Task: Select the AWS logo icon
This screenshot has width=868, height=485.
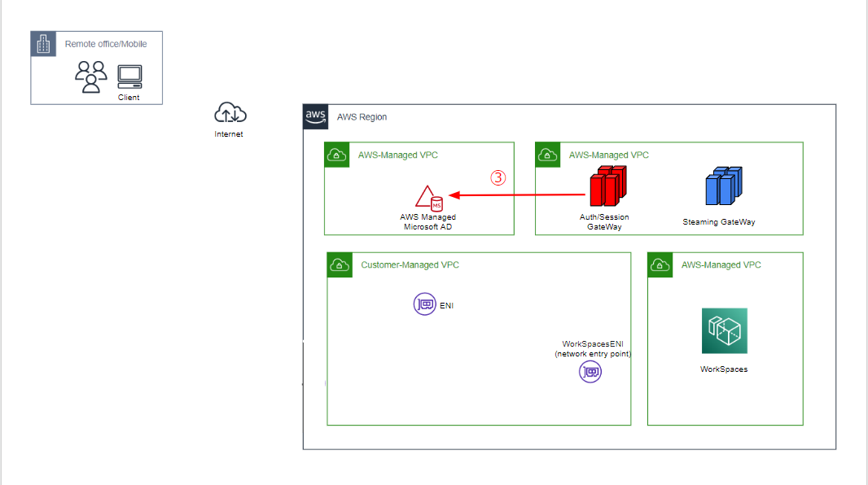Action: pyautogui.click(x=316, y=116)
